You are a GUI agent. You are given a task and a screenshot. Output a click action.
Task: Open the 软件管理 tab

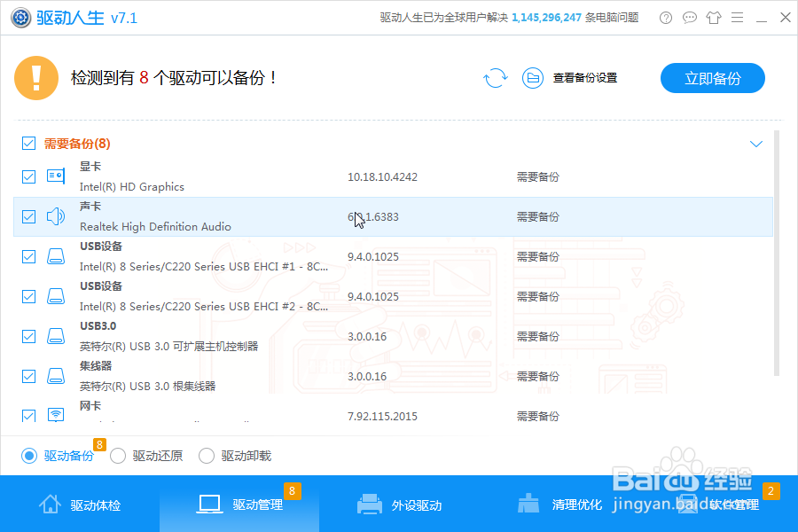click(x=718, y=505)
